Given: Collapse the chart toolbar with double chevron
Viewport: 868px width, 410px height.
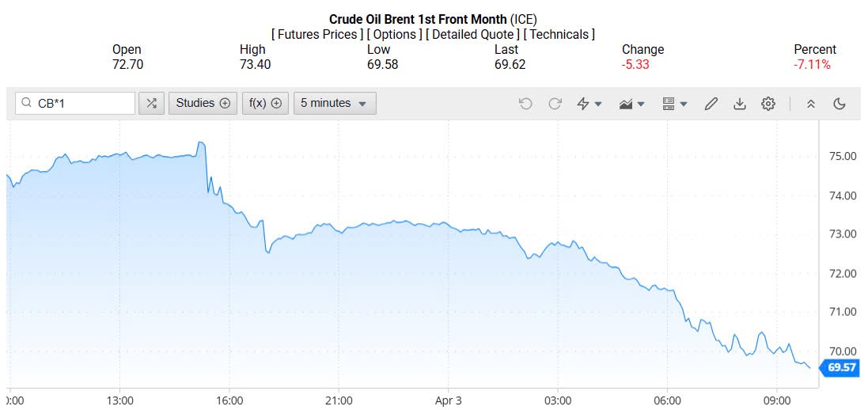Looking at the screenshot, I should (810, 104).
